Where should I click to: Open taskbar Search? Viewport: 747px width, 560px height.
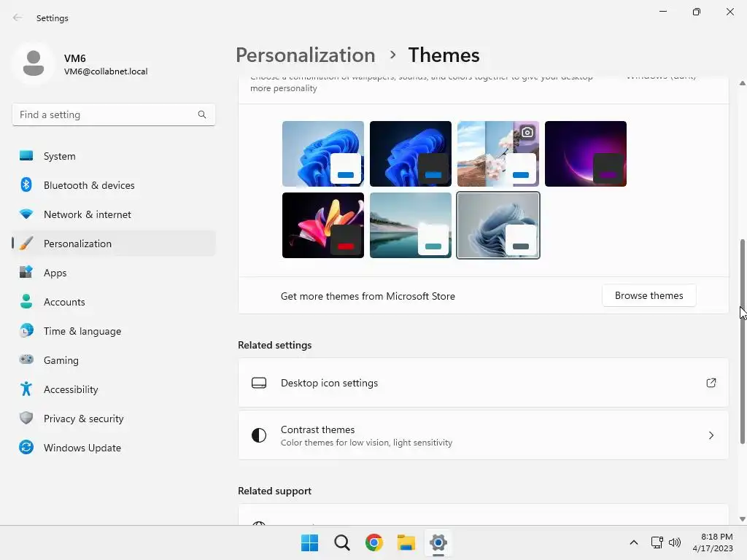[341, 542]
